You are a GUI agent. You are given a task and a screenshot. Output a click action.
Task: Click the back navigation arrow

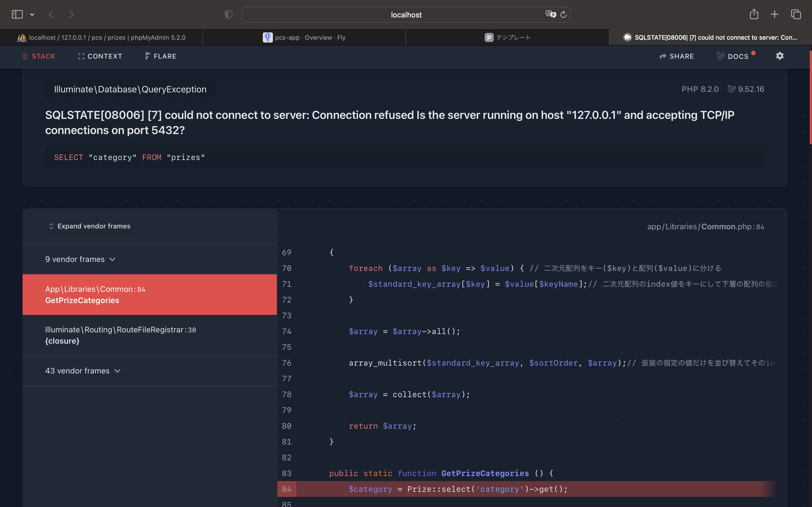point(51,14)
